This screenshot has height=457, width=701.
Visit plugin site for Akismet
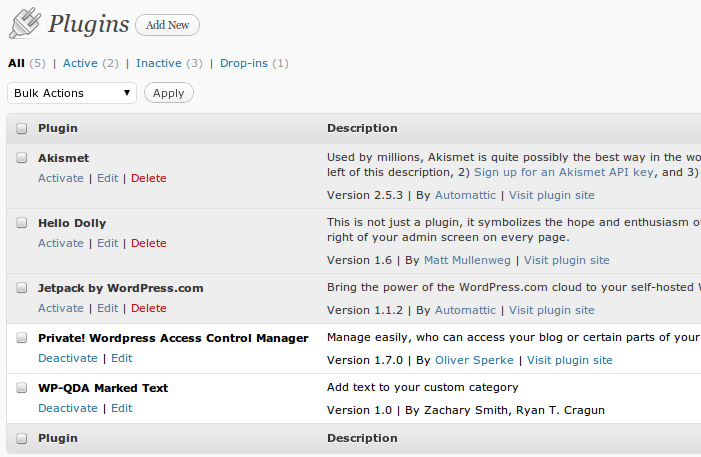click(x=552, y=195)
